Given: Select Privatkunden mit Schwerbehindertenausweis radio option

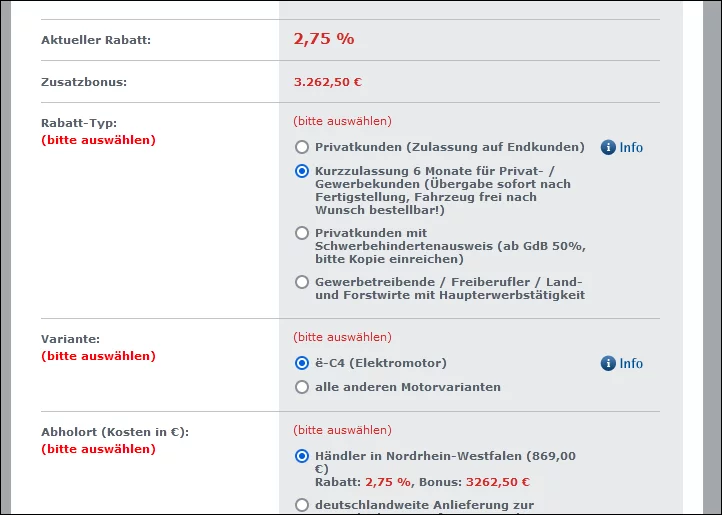Looking at the screenshot, I should tap(302, 233).
